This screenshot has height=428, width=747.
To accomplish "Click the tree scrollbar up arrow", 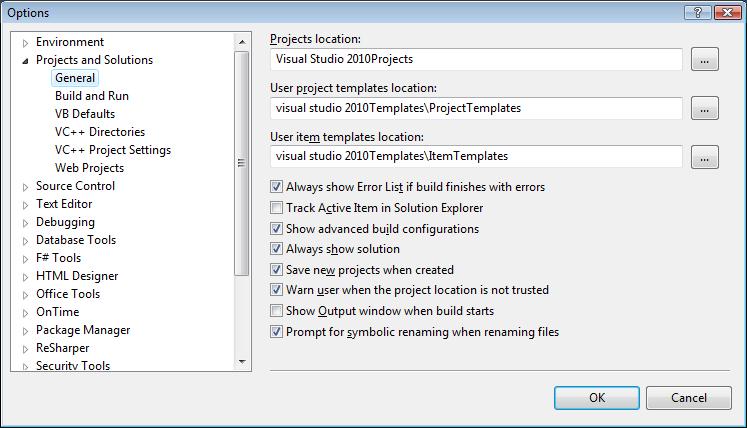I will tap(242, 42).
